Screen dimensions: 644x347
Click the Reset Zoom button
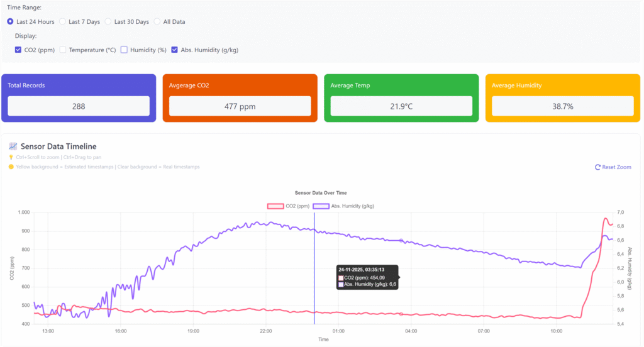pyautogui.click(x=613, y=167)
